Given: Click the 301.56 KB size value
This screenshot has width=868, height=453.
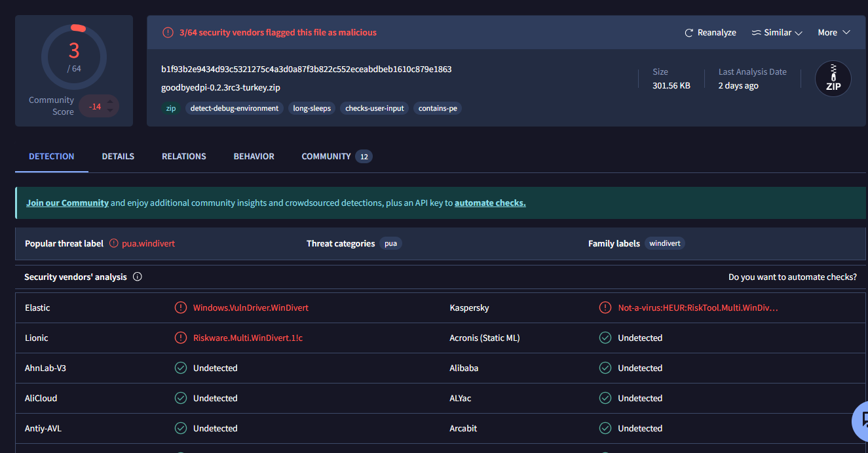Looking at the screenshot, I should click(x=671, y=85).
